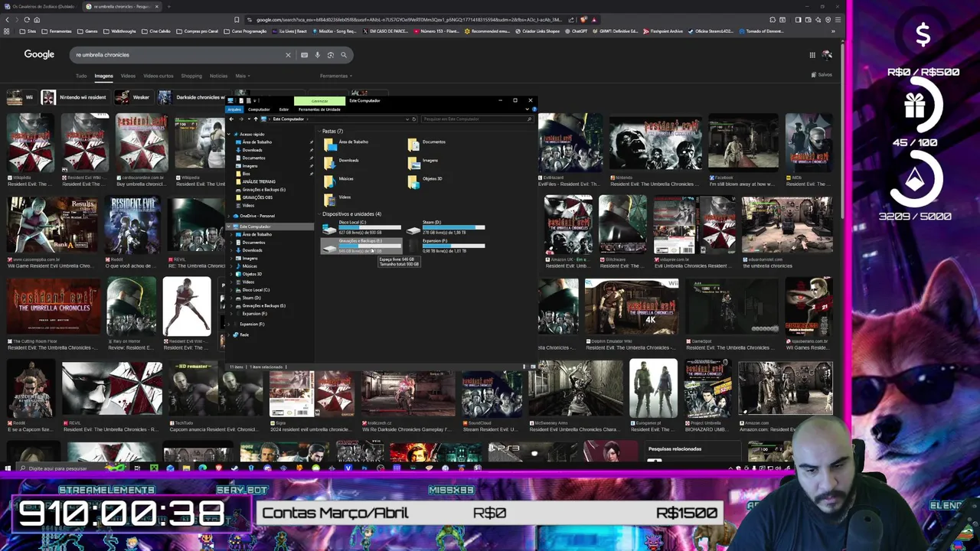Select Bios folder in quick access
This screenshot has height=551, width=980.
(x=245, y=174)
